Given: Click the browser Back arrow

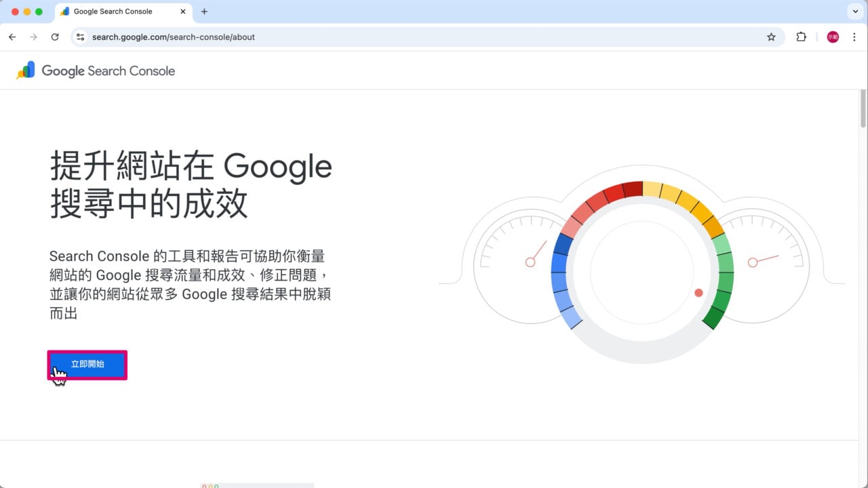Looking at the screenshot, I should [12, 37].
